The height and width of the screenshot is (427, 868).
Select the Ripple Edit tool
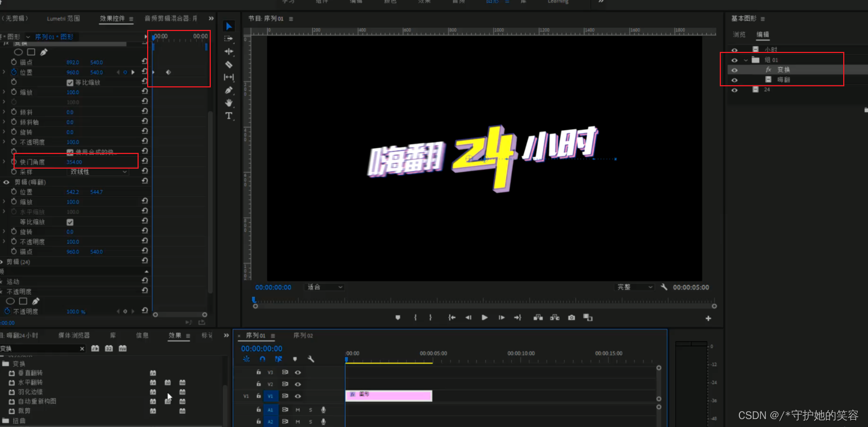[229, 51]
